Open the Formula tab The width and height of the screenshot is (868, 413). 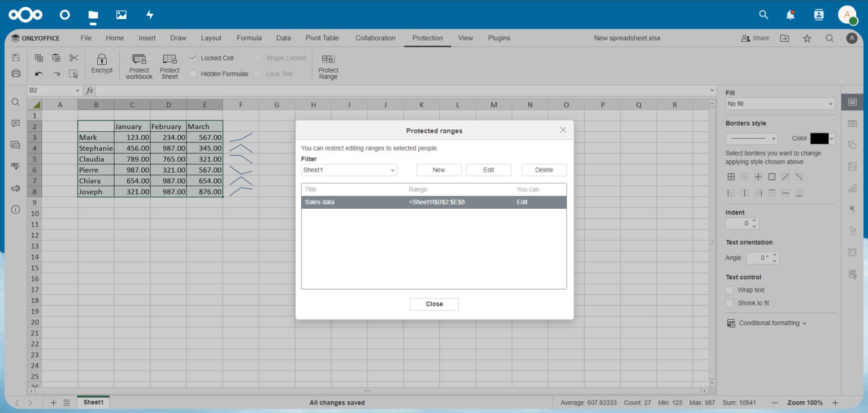point(249,38)
